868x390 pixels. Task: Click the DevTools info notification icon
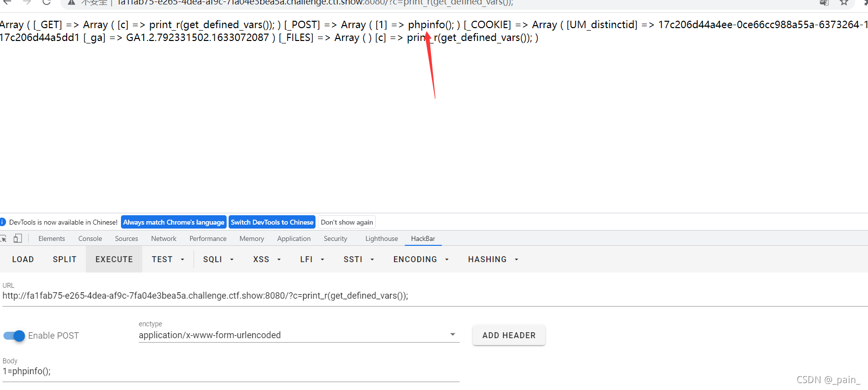click(2, 222)
